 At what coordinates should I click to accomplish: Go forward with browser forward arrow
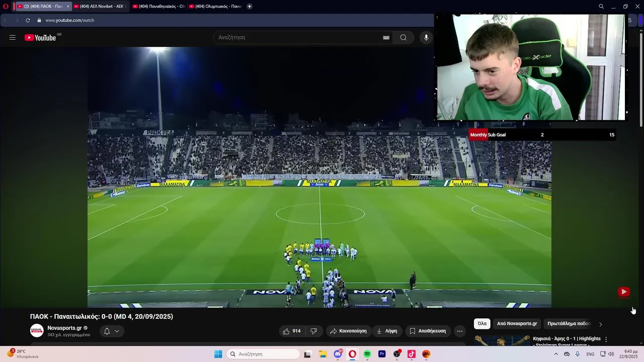(x=17, y=20)
